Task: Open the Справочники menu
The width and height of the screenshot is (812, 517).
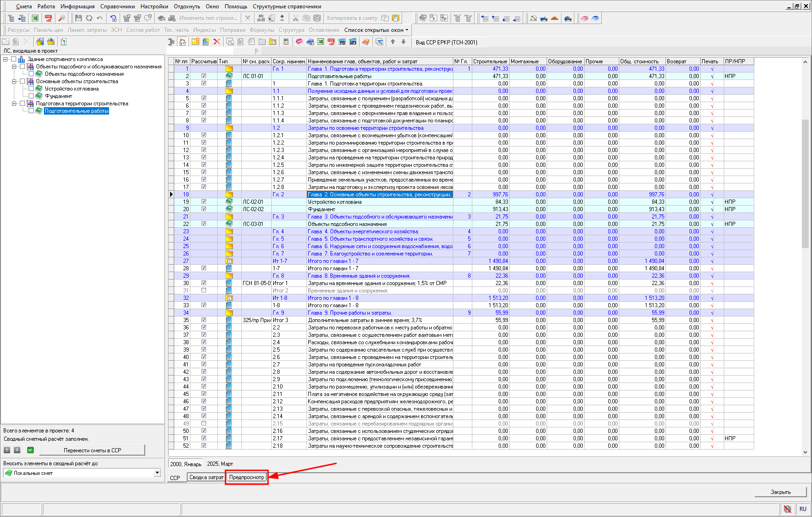Action: pos(117,6)
